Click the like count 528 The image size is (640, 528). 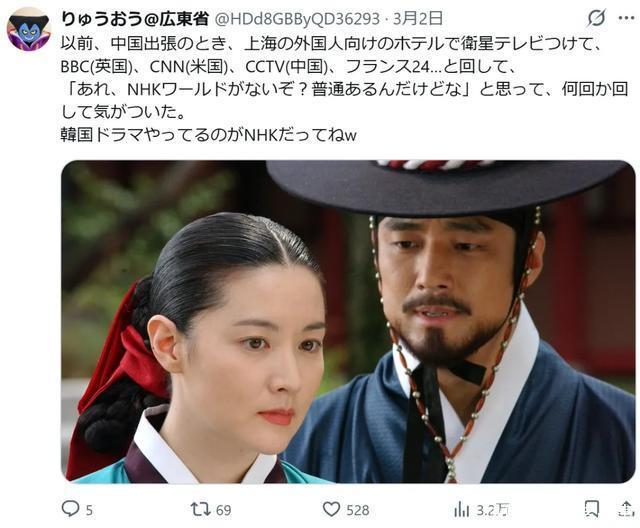coord(358,510)
